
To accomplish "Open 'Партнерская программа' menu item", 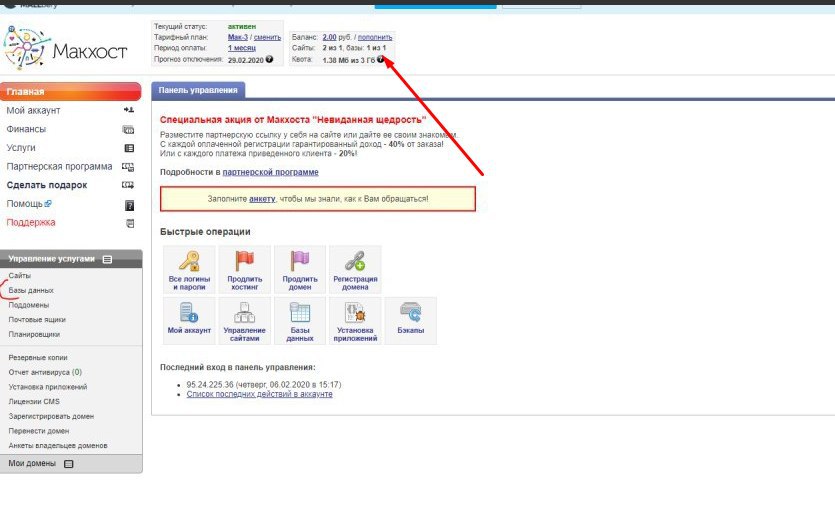I will pos(59,166).
